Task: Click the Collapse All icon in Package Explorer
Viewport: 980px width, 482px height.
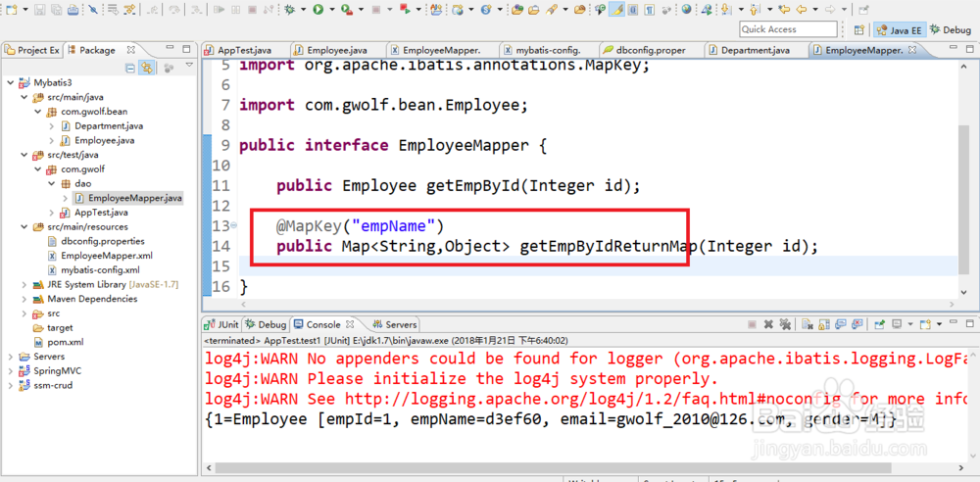Action: tap(130, 68)
